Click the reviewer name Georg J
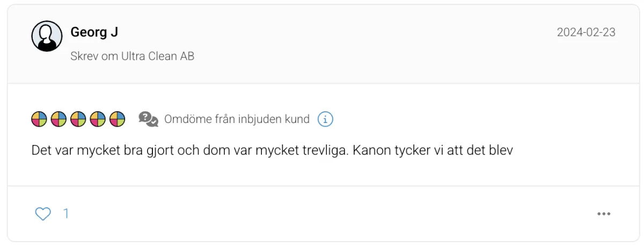 click(x=94, y=32)
